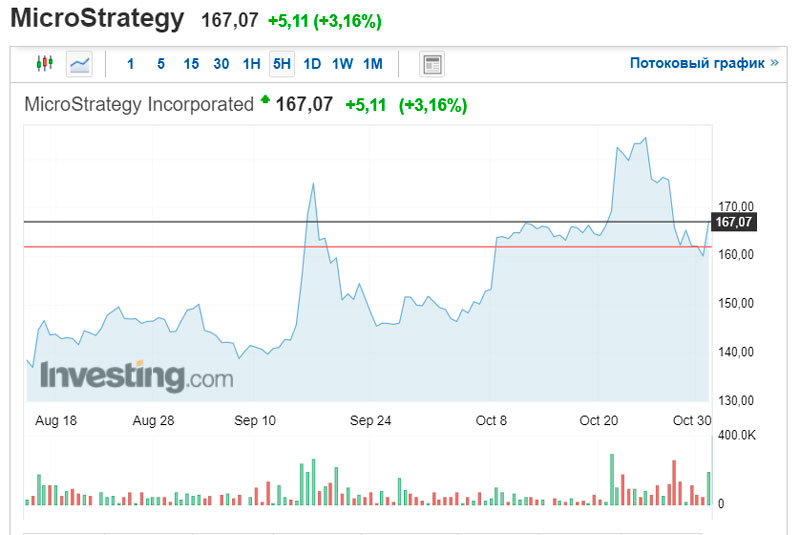This screenshot has width=800, height=535.
Task: Select the 30-minute interval
Action: (221, 64)
